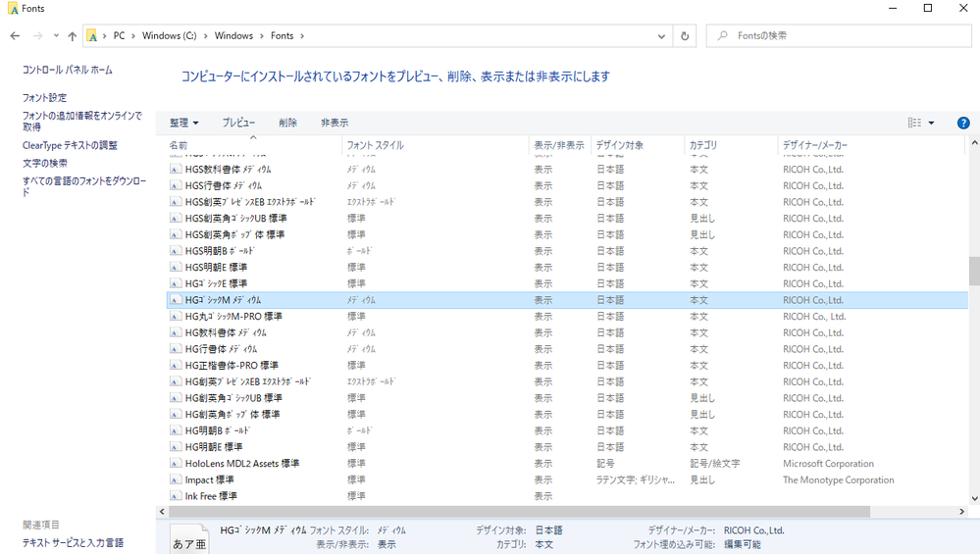Open the view options dropdown arrow

(931, 123)
